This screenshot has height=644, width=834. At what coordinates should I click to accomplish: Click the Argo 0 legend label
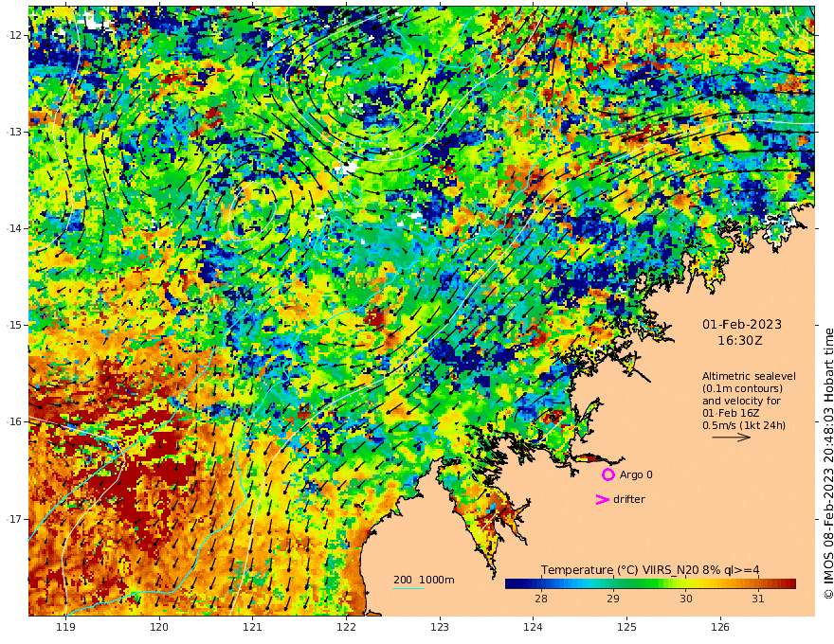coord(636,474)
